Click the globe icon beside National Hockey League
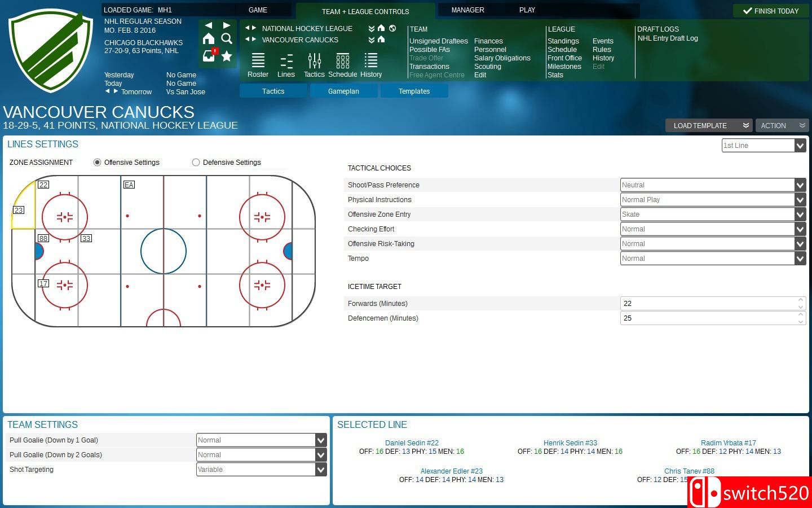 pos(392,28)
